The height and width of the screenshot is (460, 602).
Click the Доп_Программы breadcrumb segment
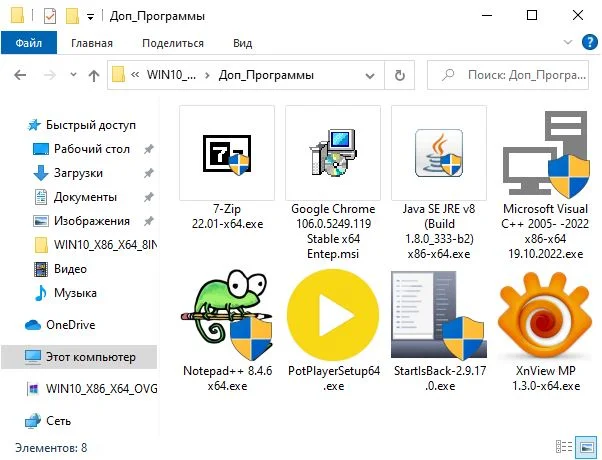pos(266,74)
